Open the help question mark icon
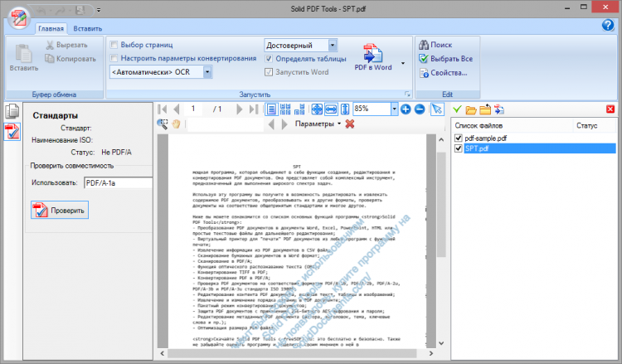 click(x=608, y=25)
